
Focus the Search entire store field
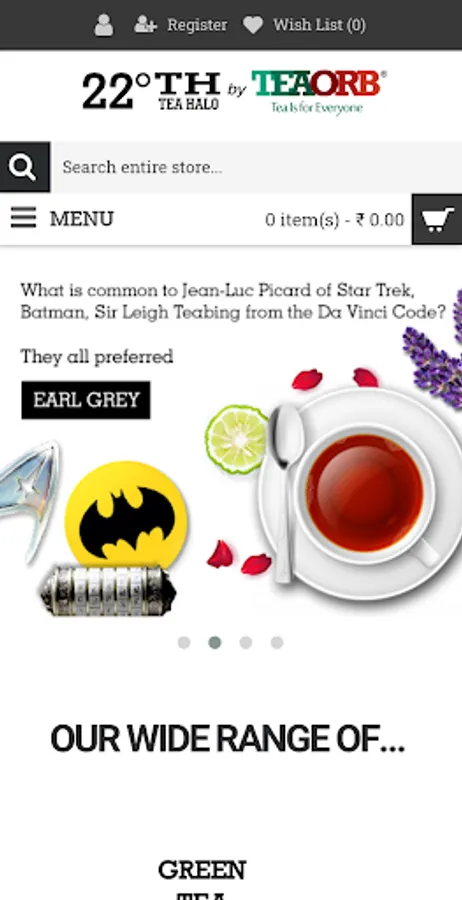tap(257, 167)
